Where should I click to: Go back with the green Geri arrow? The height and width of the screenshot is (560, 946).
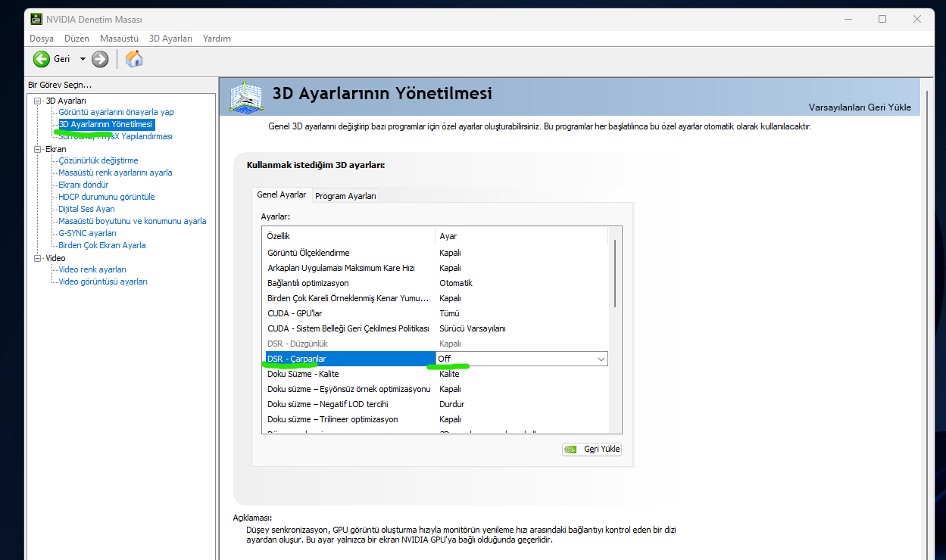click(42, 59)
